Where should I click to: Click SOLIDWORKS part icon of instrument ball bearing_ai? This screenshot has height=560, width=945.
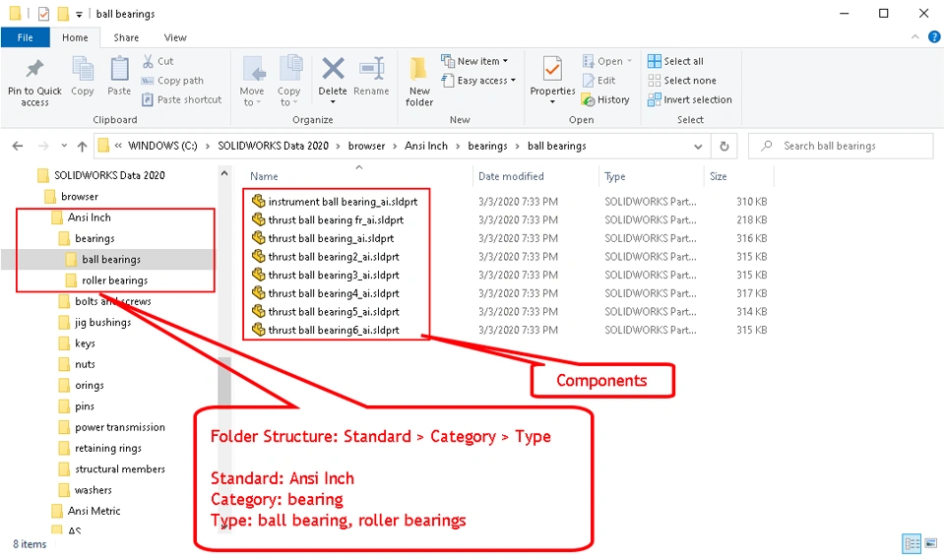[x=259, y=201]
